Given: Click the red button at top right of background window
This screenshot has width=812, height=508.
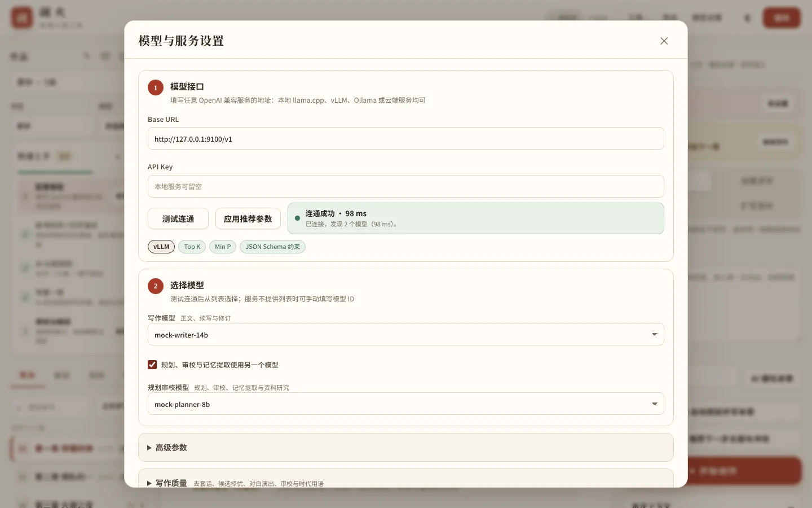Looking at the screenshot, I should [782, 17].
